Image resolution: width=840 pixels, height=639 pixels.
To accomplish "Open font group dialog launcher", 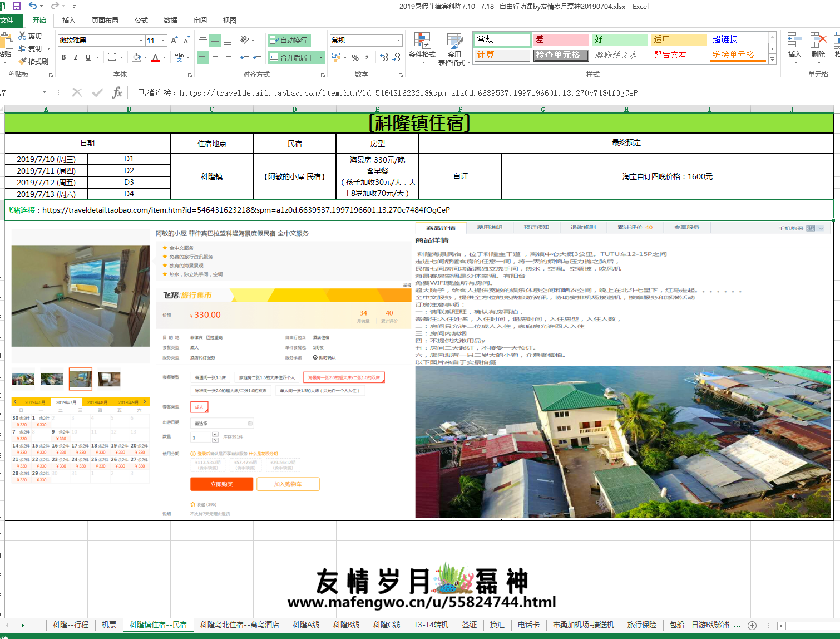I will coord(190,75).
